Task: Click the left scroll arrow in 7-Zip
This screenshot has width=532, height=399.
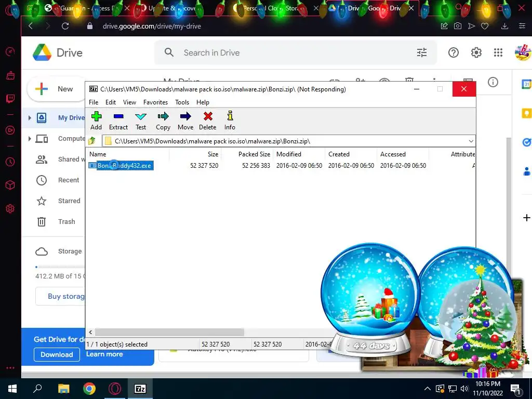Action: tap(90, 332)
